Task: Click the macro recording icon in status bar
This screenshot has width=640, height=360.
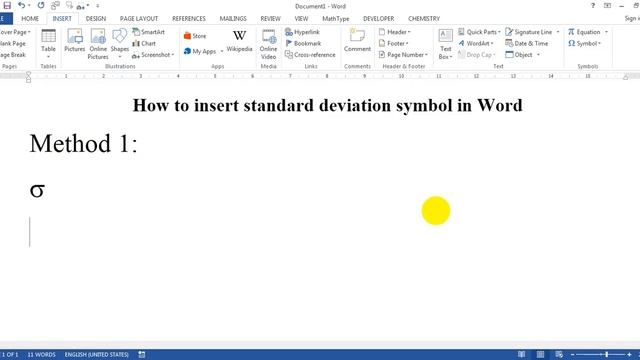Action: click(x=142, y=354)
